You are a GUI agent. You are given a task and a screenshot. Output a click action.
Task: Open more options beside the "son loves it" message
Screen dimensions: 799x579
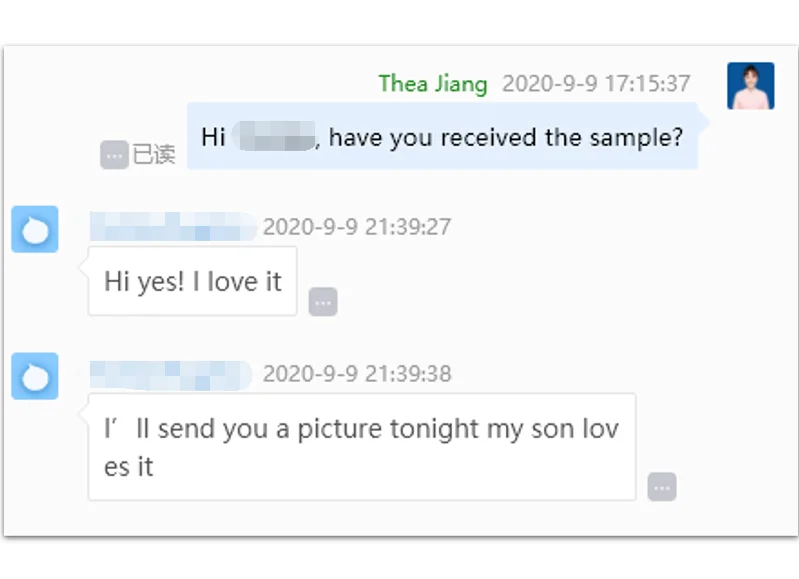pyautogui.click(x=661, y=486)
